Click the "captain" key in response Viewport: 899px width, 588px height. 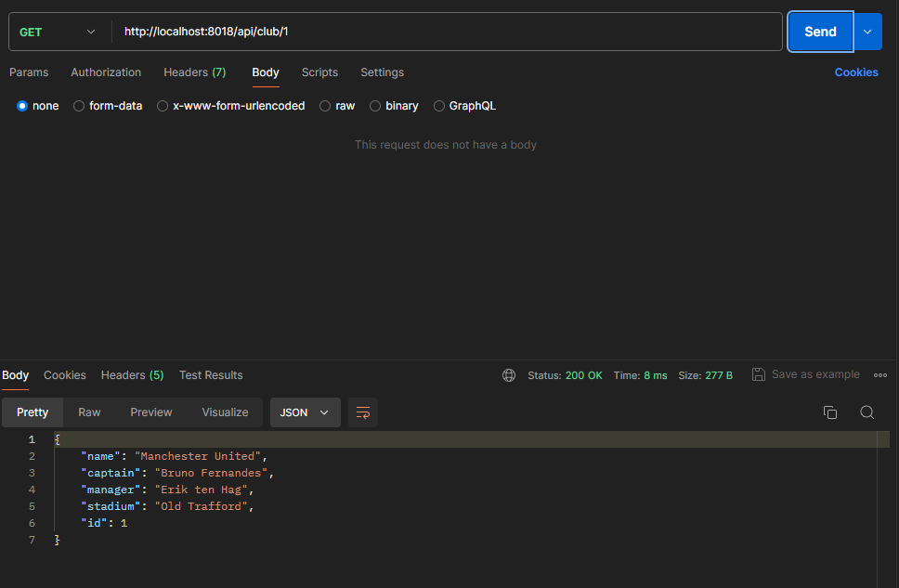111,473
